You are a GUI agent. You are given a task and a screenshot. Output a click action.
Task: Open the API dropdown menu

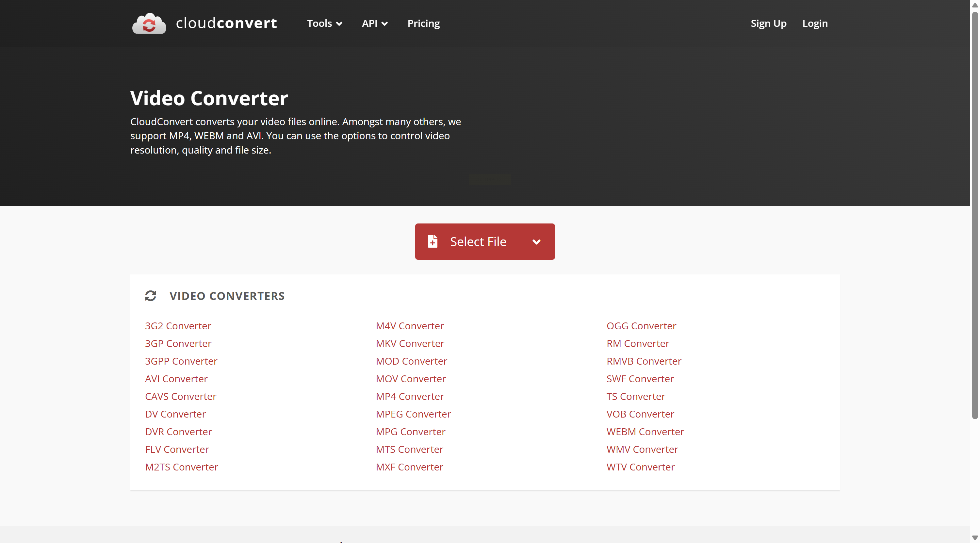(x=374, y=24)
